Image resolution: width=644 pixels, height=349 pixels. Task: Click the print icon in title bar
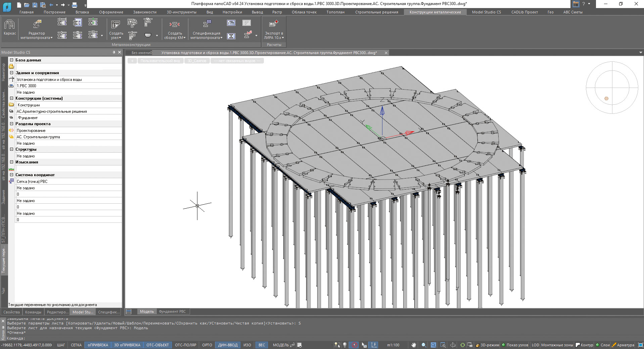coord(75,5)
